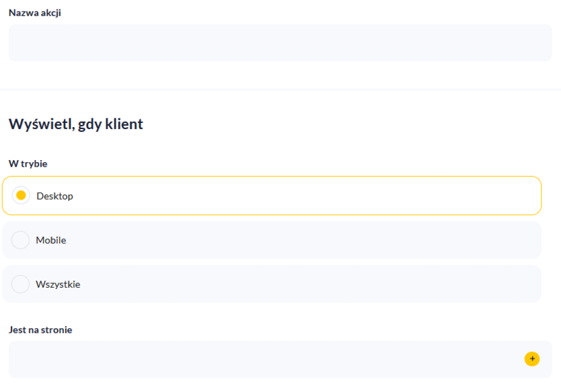Click the "Mobile" option label text

click(x=51, y=240)
